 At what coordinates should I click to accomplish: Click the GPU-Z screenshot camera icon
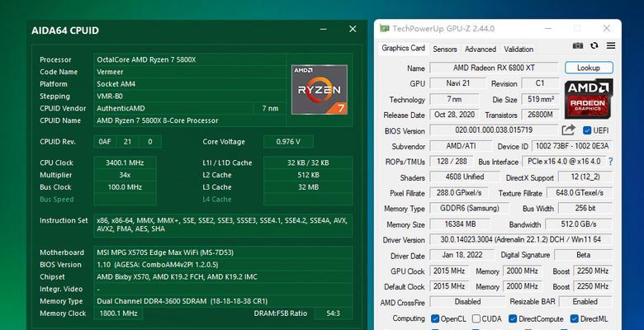[x=578, y=45]
